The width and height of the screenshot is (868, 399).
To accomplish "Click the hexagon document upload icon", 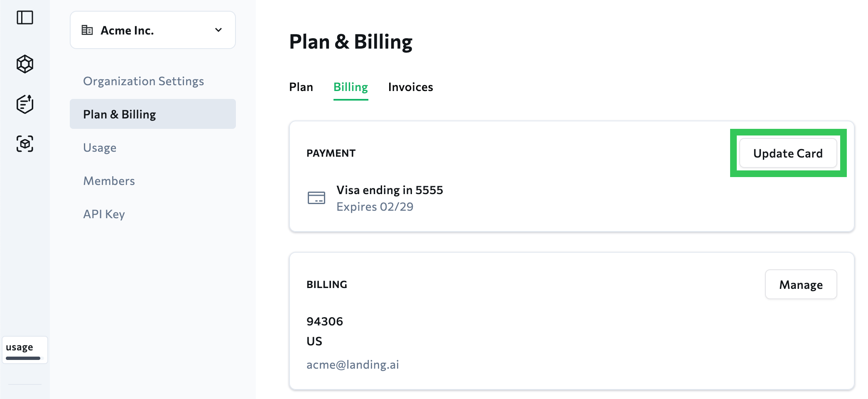I will pyautogui.click(x=25, y=104).
